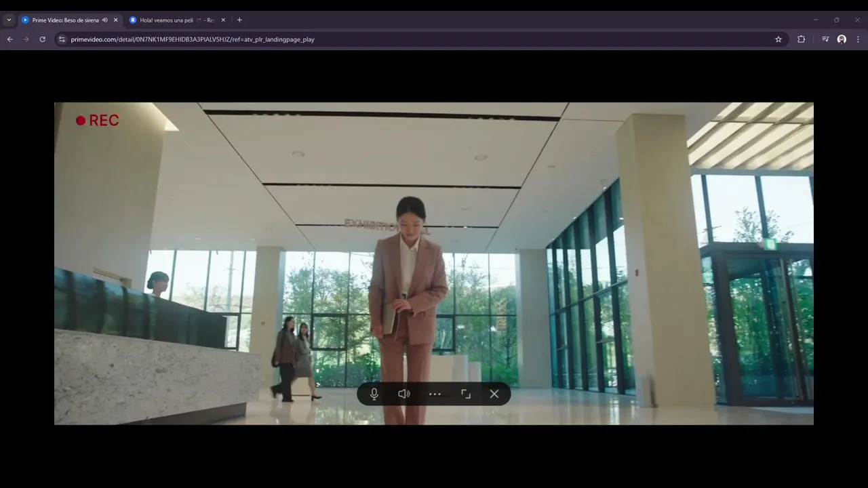
Task: Open the browser profile avatar
Action: click(842, 39)
